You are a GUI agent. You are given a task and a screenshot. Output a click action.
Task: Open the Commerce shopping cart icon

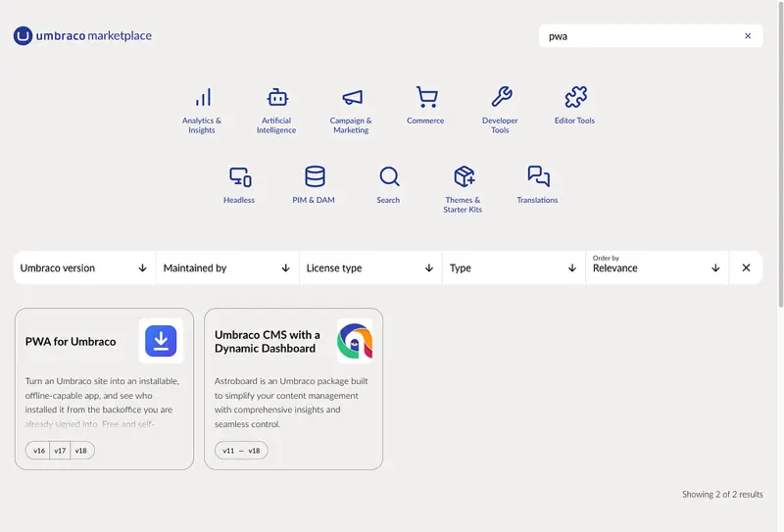pos(426,97)
